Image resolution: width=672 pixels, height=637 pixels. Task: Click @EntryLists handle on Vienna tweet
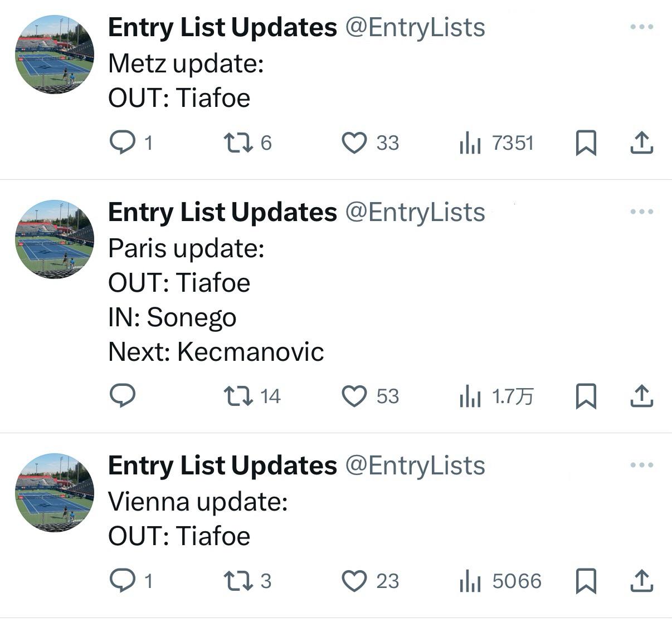(x=415, y=465)
